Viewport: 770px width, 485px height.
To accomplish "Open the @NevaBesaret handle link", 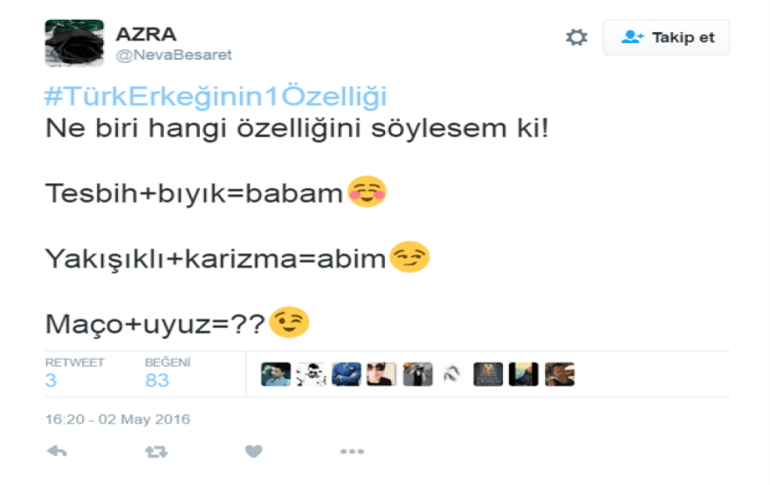I will 174,54.
